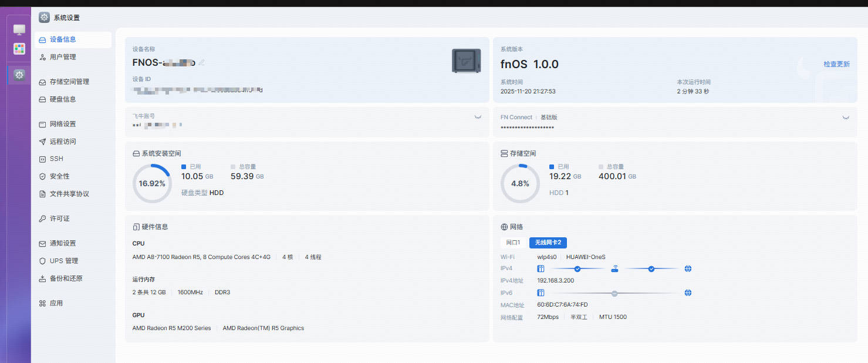Click the 4.8% storage usage ring

(520, 183)
